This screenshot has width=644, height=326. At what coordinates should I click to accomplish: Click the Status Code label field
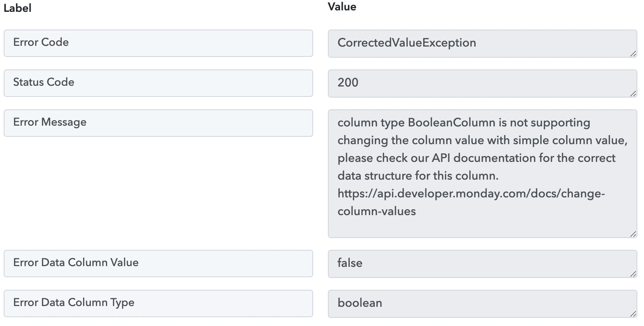[158, 83]
